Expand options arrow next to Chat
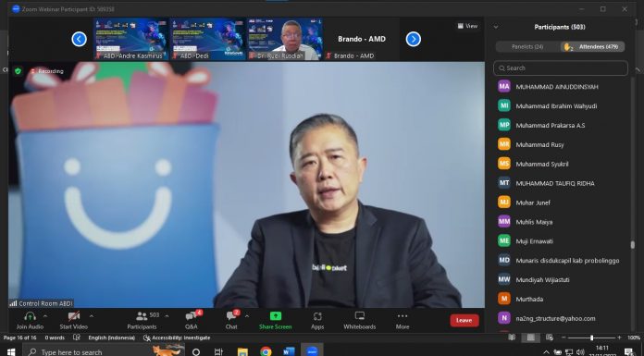 click(246, 316)
